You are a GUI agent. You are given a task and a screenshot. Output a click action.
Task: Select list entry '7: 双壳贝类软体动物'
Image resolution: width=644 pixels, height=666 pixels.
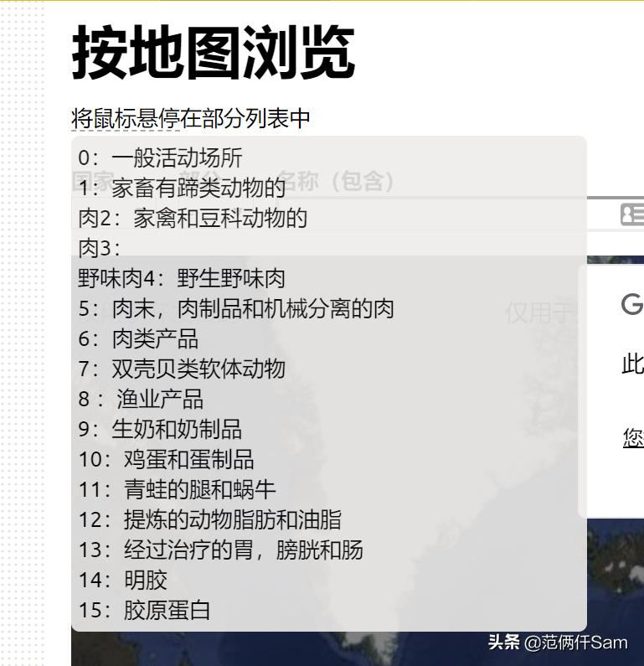pos(182,369)
